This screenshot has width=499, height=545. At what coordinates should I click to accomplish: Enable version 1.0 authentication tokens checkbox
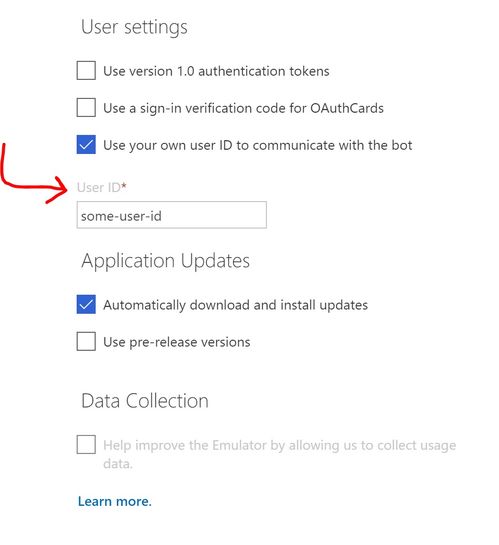point(86,71)
